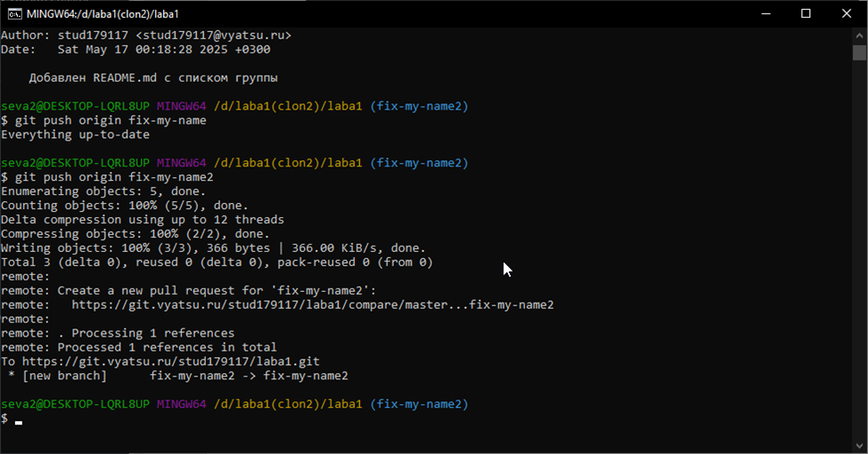This screenshot has height=454, width=868.
Task: Click the laba1.git remote repository URL
Action: (x=170, y=361)
